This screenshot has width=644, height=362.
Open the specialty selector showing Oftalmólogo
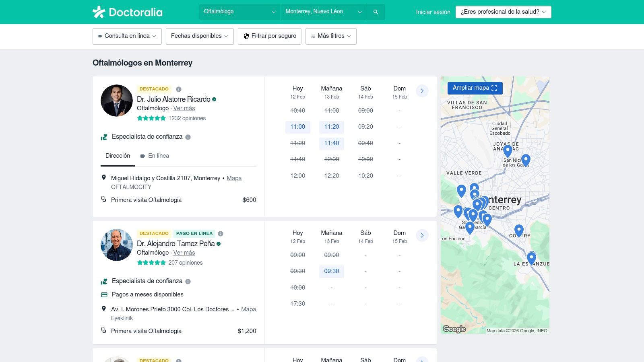pos(240,12)
